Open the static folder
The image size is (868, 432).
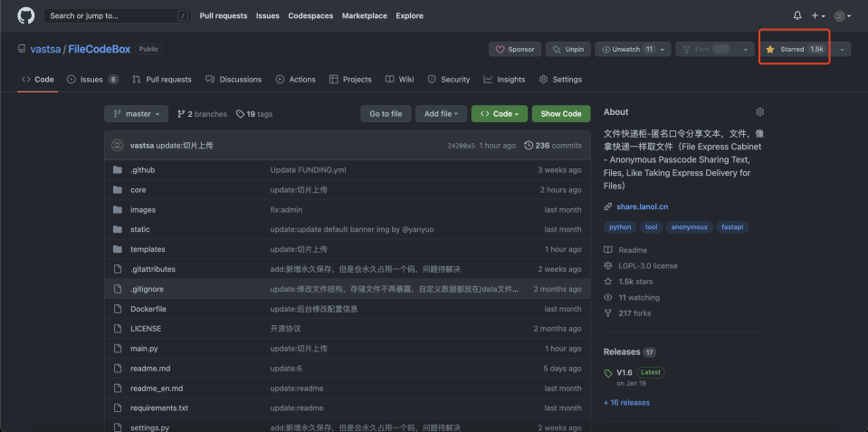coord(140,229)
